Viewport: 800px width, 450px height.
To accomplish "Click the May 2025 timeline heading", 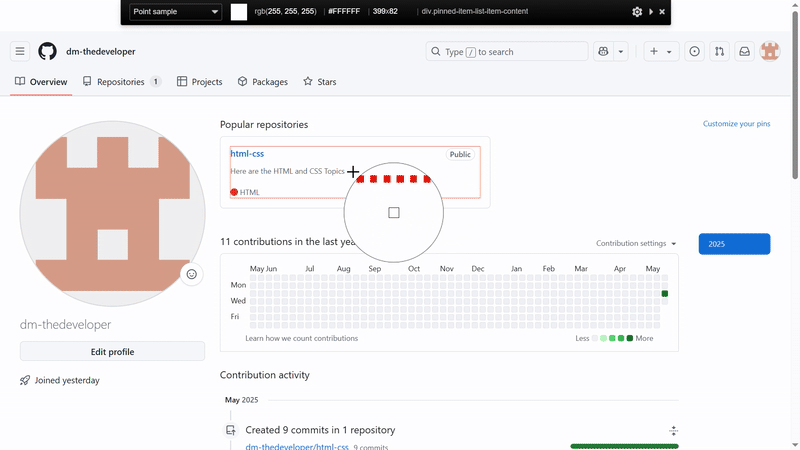I will tap(241, 400).
